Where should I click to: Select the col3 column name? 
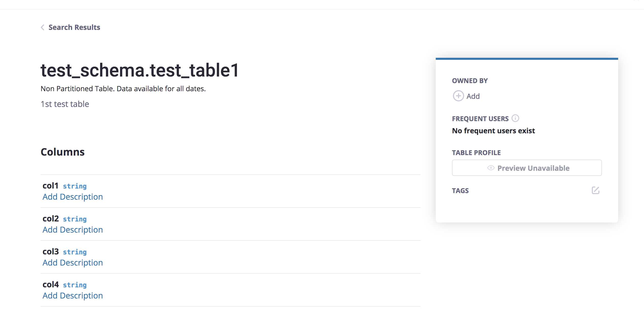pos(51,252)
